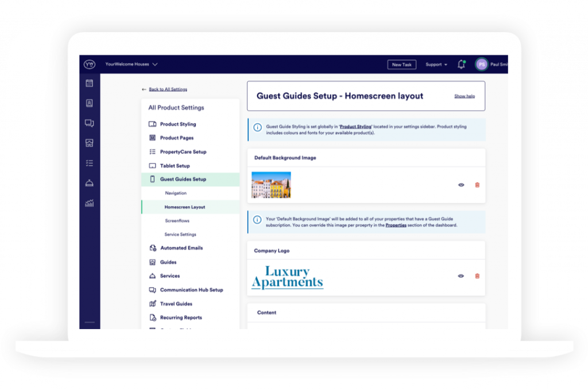Show the Company Logo preview with the eye icon
This screenshot has height=390, width=588.
460,276
